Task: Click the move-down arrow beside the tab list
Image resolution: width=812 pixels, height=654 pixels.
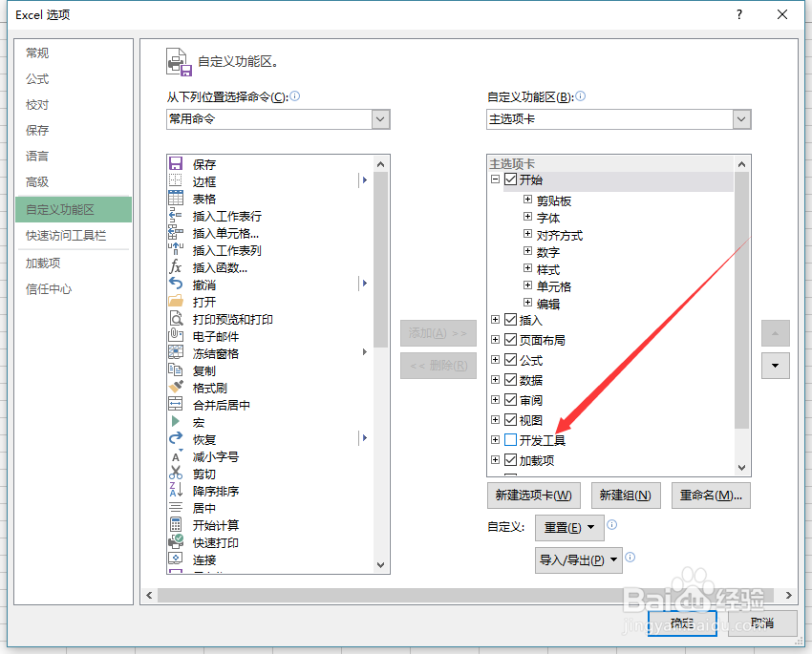Action: pyautogui.click(x=775, y=366)
